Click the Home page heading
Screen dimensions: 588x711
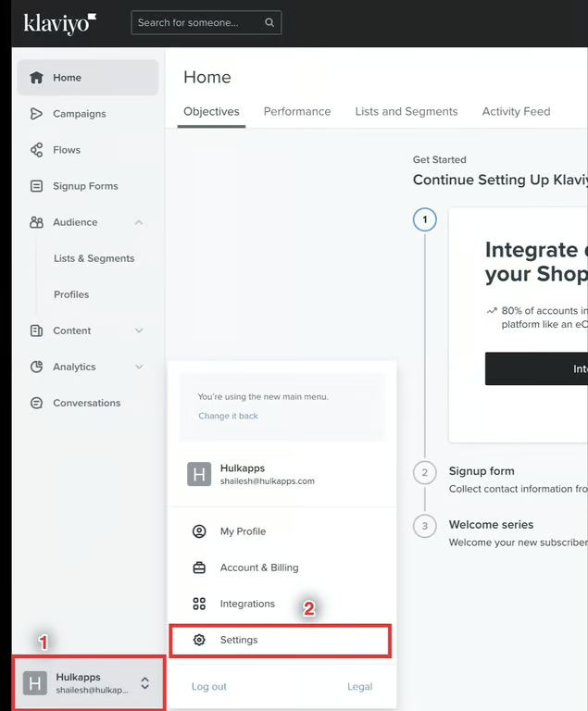(207, 78)
